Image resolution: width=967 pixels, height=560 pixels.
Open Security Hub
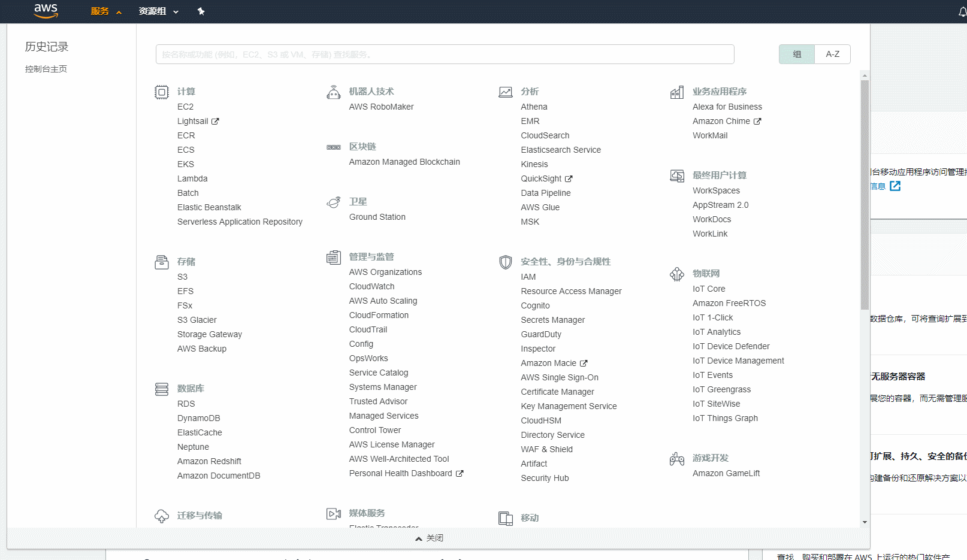point(545,478)
